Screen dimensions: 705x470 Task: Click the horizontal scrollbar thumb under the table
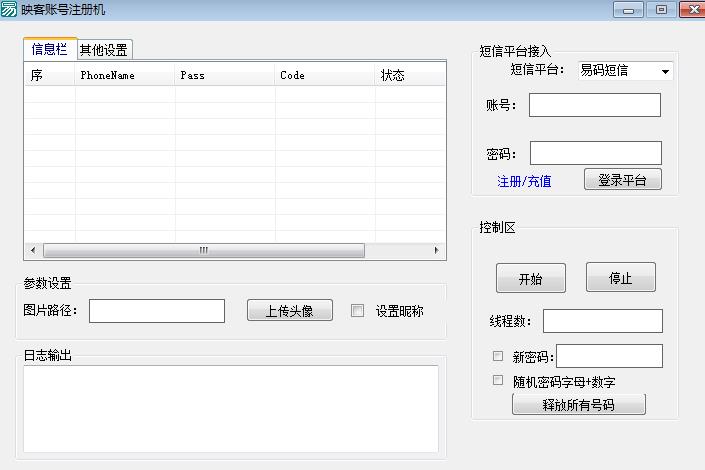point(203,250)
